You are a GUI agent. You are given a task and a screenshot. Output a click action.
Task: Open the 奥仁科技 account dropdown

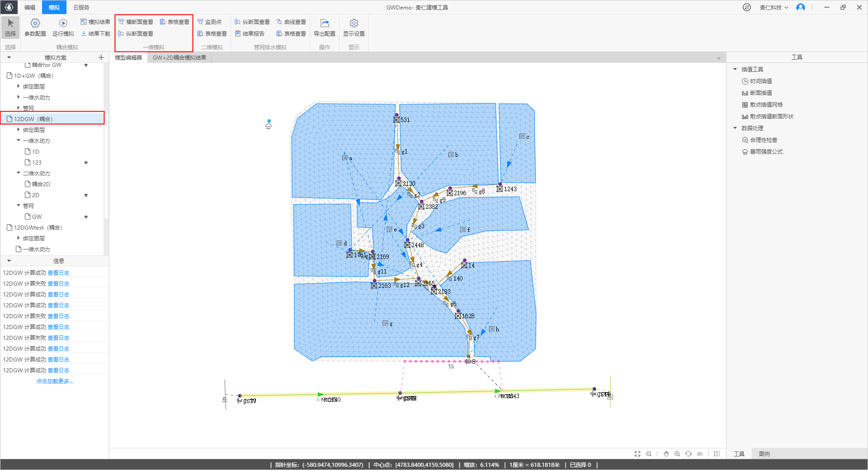pyautogui.click(x=774, y=8)
